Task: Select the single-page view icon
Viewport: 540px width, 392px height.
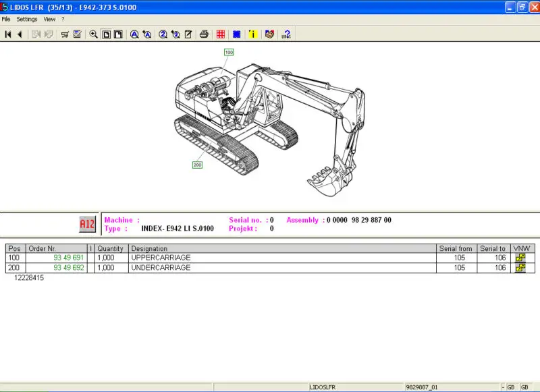Action: point(107,34)
